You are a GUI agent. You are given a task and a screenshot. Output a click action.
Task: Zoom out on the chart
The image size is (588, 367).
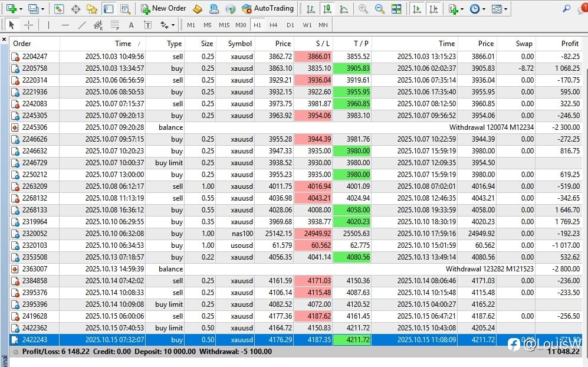pos(379,9)
